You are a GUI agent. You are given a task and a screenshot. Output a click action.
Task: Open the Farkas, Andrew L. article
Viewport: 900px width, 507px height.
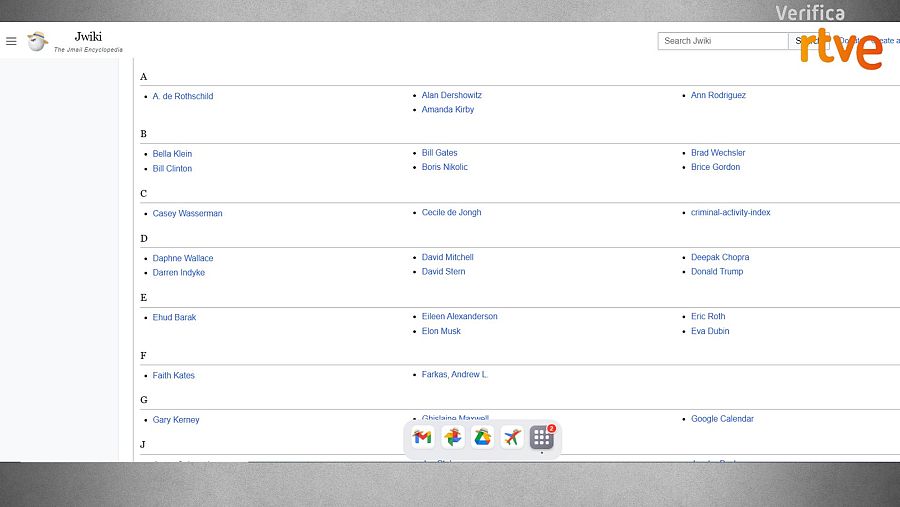tap(454, 374)
